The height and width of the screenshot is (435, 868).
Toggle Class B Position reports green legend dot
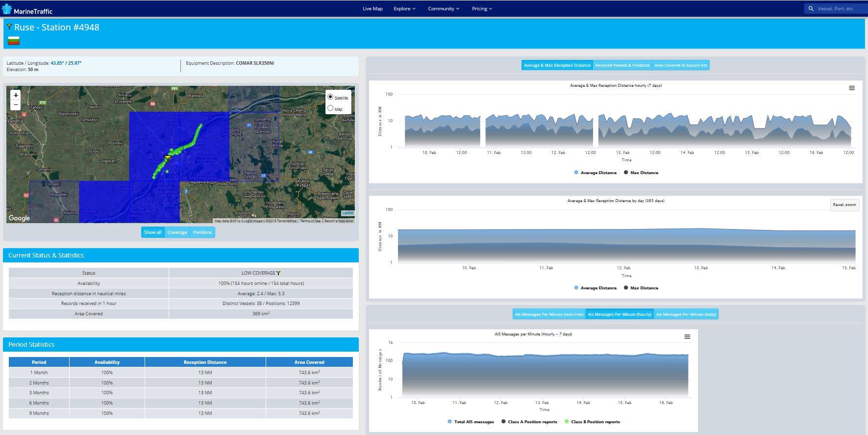[x=567, y=422]
